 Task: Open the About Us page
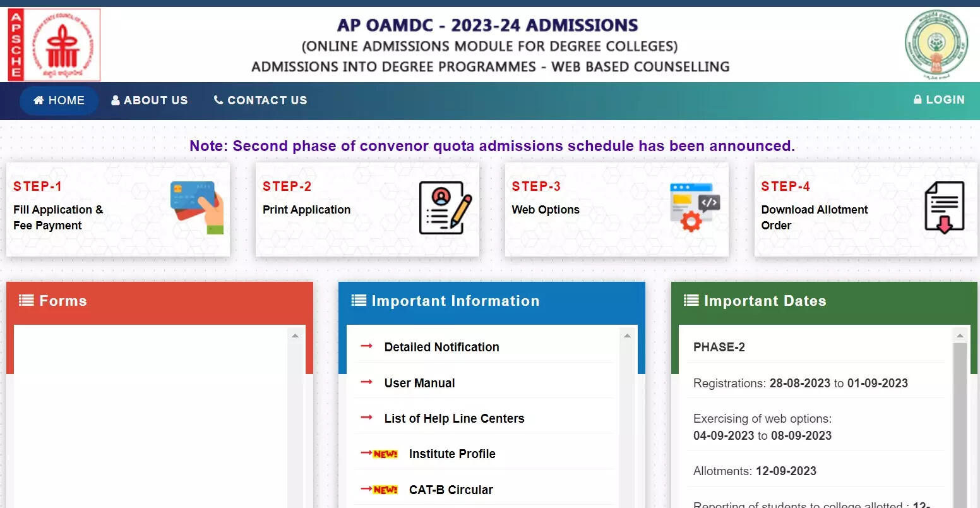tap(150, 100)
